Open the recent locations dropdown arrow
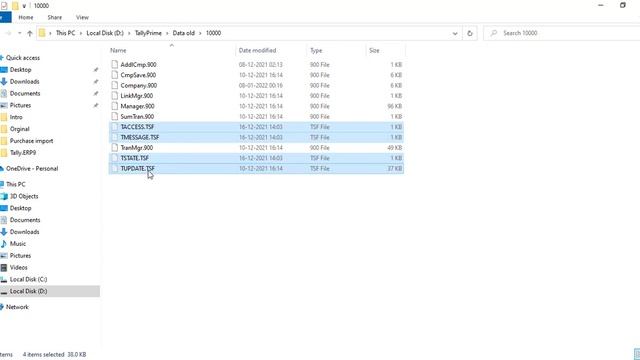The image size is (640, 360). click(19, 33)
